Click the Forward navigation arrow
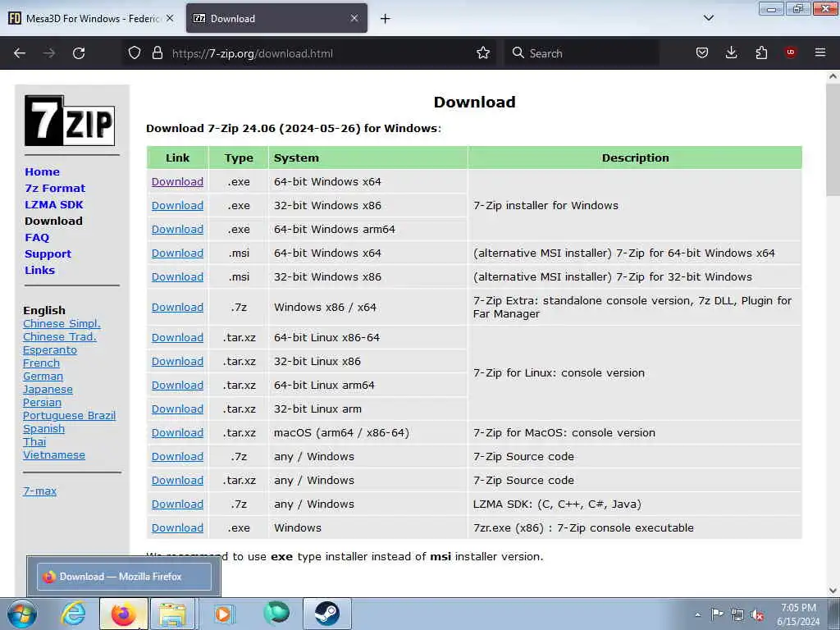840x630 pixels. (49, 53)
